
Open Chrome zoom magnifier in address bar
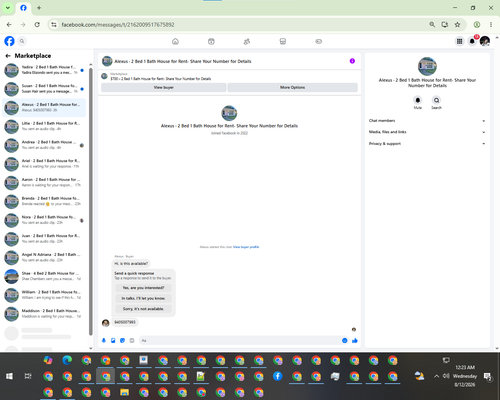[x=432, y=25]
